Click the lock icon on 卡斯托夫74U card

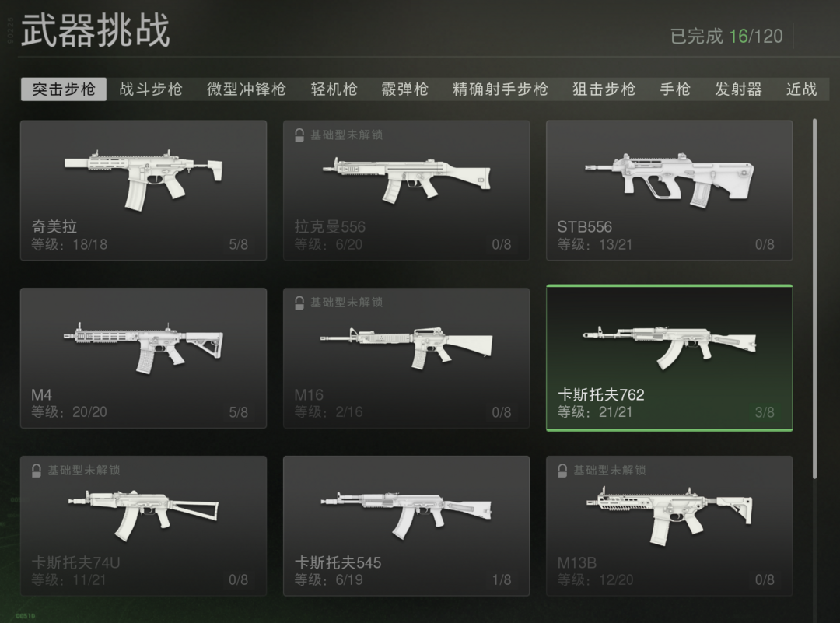[37, 471]
